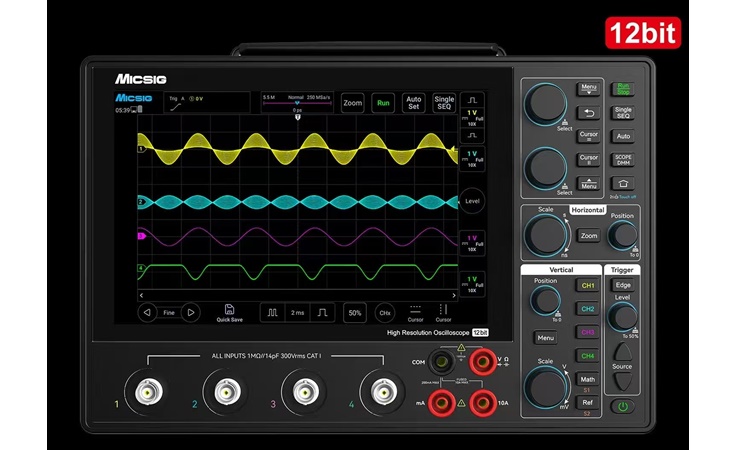Hit the Menu down-arrow hardware key

coord(589,88)
